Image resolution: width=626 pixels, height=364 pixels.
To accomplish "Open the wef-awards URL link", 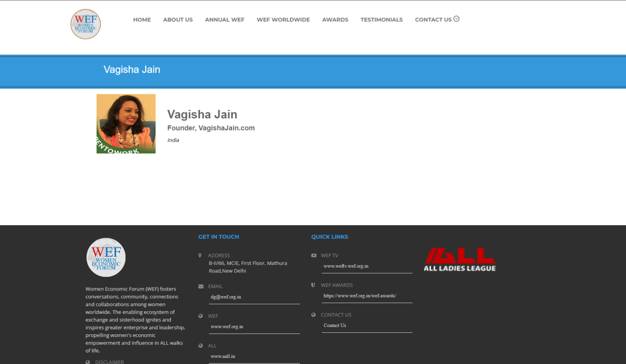I will pos(360,296).
